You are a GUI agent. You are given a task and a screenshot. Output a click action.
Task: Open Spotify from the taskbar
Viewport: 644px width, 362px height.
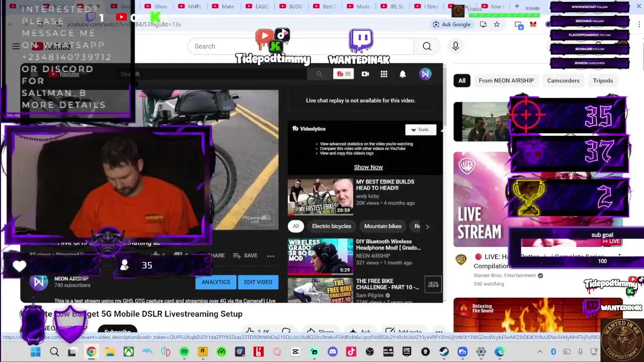click(184, 352)
